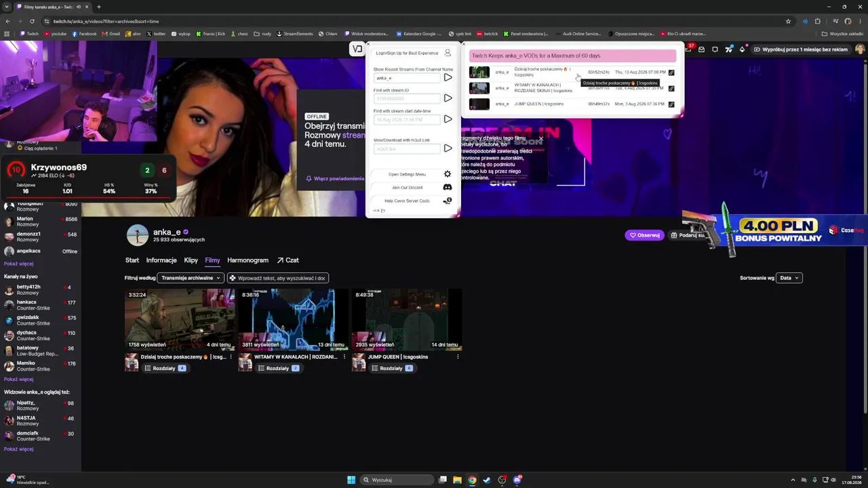Open options menu for WITAMY W KANAŁACH video
The height and width of the screenshot is (488, 868).
[344, 357]
